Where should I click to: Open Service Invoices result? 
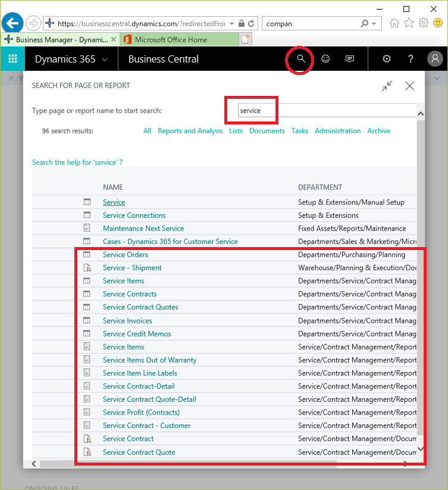pos(127,321)
